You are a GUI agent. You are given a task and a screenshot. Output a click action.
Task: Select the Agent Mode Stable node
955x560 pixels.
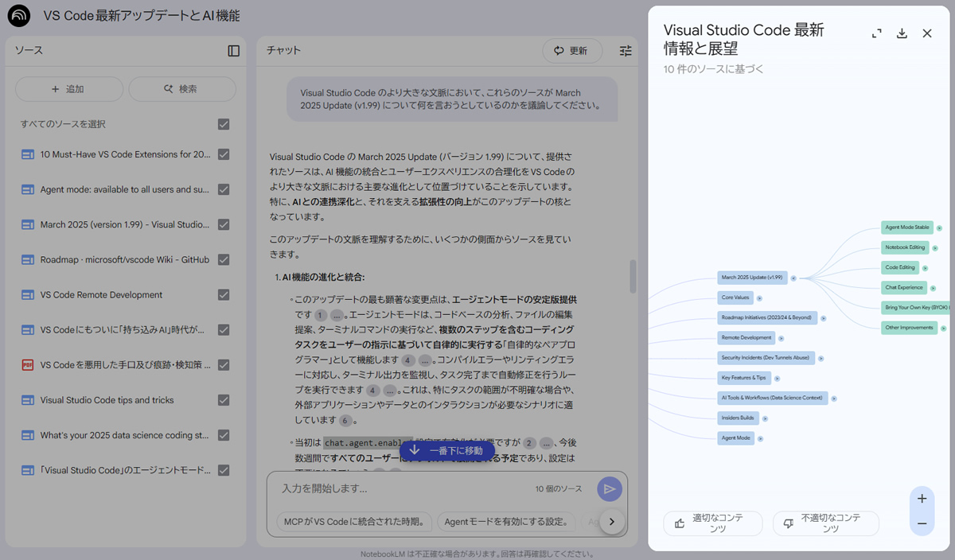point(908,227)
